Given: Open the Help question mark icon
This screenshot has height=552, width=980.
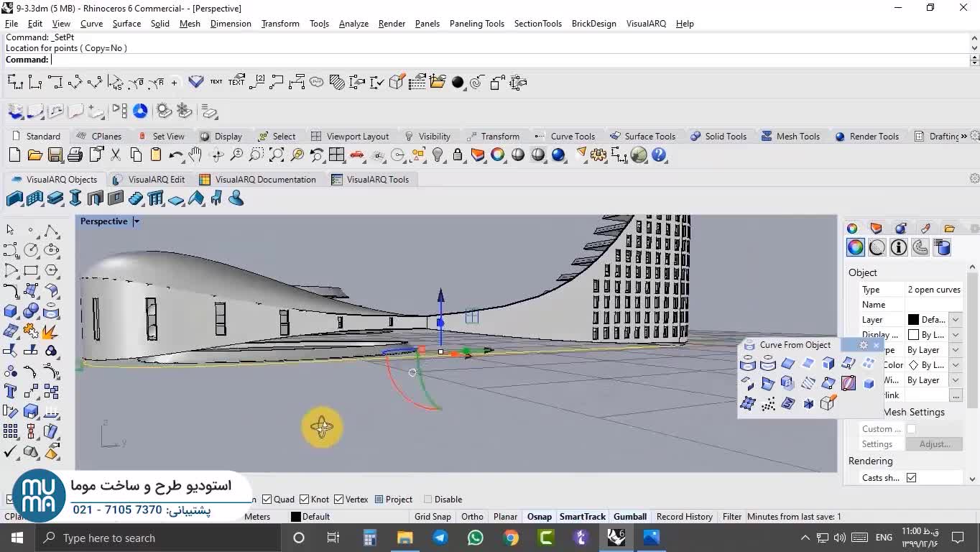Looking at the screenshot, I should point(659,155).
